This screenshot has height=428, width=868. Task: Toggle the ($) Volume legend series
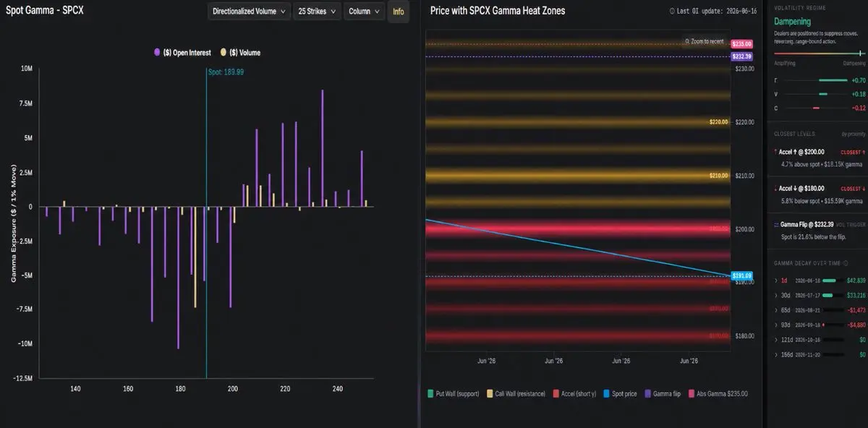pyautogui.click(x=240, y=53)
